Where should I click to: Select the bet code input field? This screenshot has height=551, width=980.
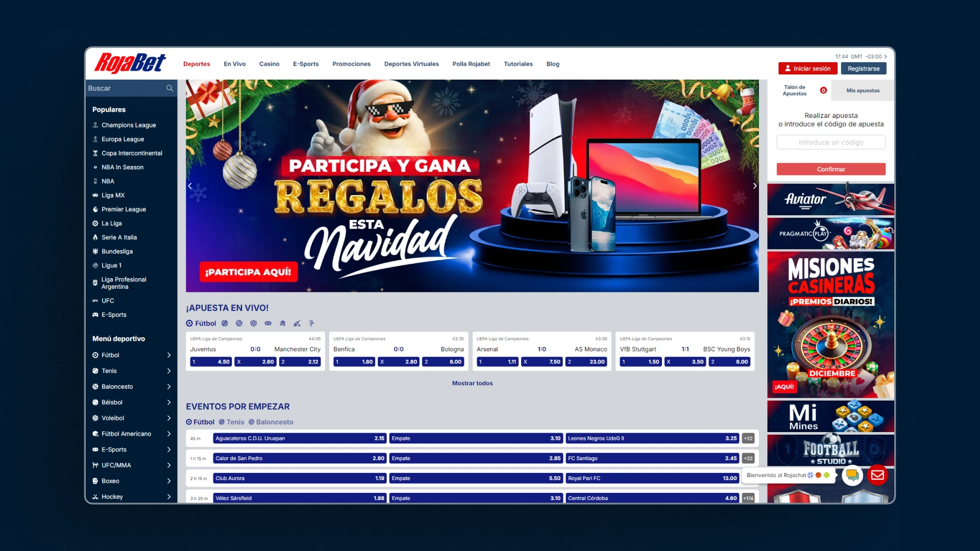click(x=830, y=142)
